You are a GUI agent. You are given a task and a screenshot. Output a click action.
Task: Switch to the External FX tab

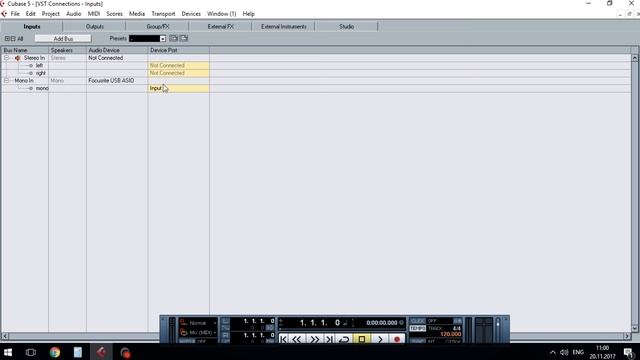[x=220, y=27]
